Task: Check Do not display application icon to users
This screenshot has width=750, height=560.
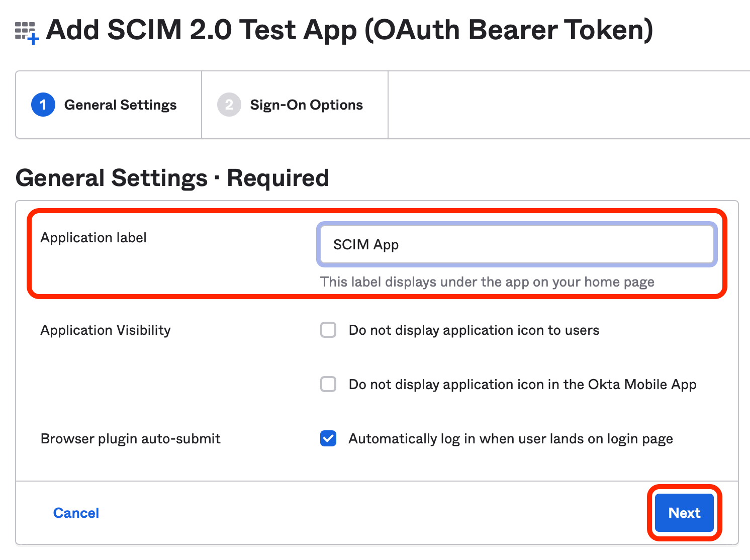Action: (328, 330)
